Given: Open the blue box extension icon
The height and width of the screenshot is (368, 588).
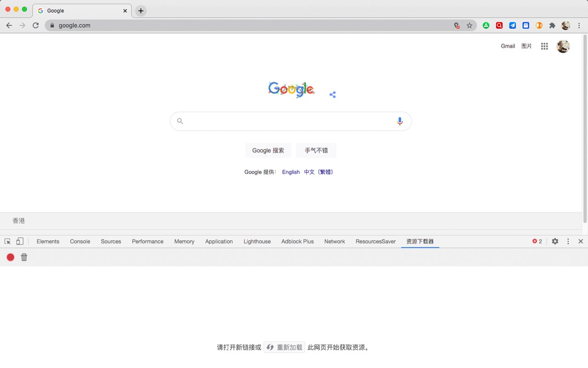Looking at the screenshot, I should click(526, 26).
